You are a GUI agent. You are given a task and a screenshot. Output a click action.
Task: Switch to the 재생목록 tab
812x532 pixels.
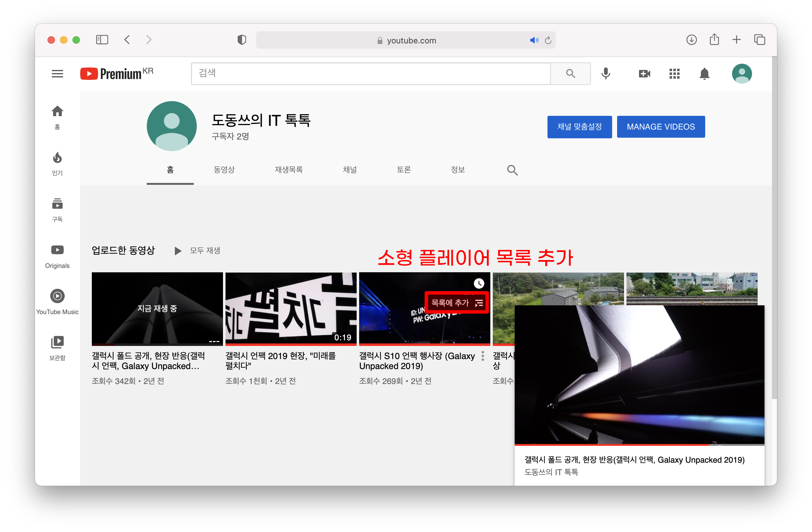point(289,170)
